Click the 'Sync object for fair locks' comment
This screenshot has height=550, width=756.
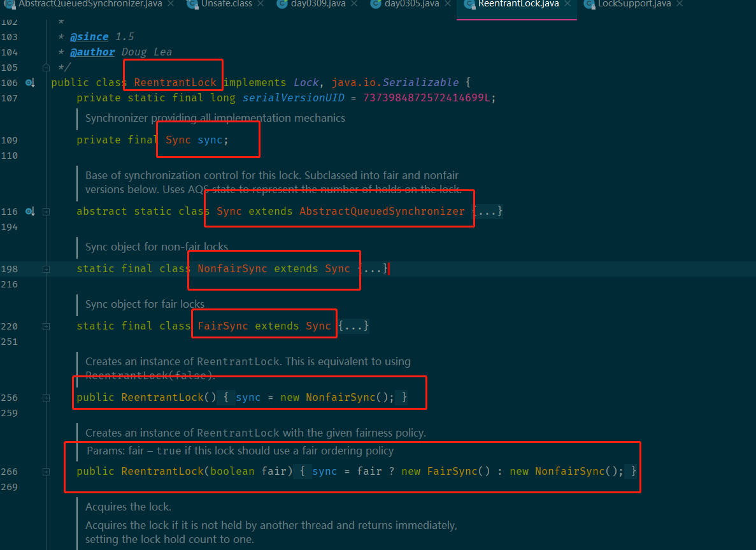(x=145, y=304)
